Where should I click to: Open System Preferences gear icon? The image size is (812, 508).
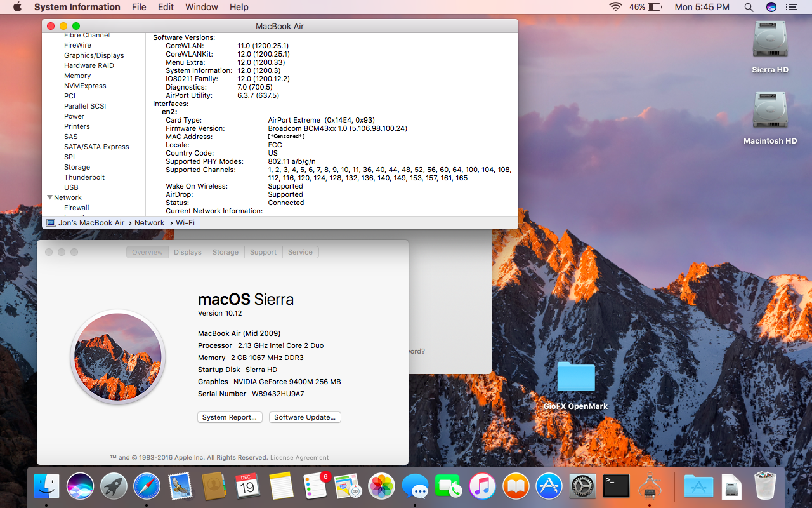[x=582, y=487]
